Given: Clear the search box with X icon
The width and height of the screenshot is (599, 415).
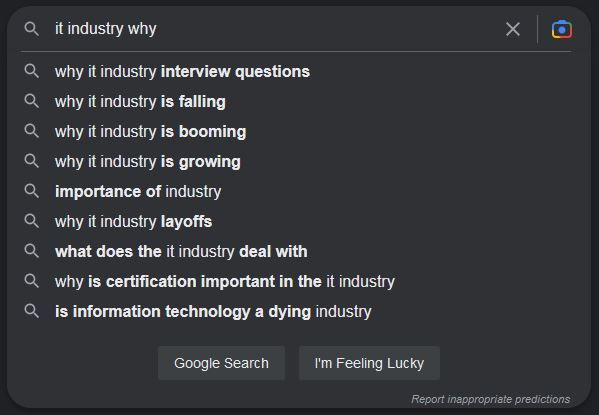Looking at the screenshot, I should [513, 29].
